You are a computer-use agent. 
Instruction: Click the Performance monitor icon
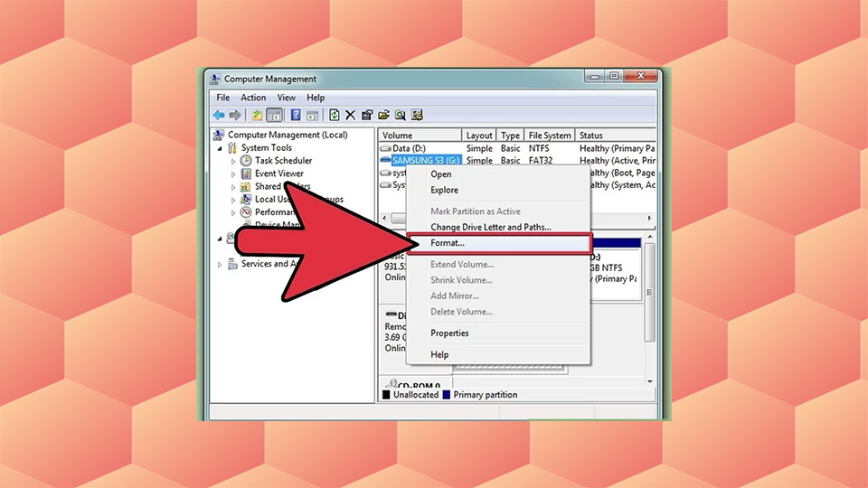pyautogui.click(x=246, y=211)
